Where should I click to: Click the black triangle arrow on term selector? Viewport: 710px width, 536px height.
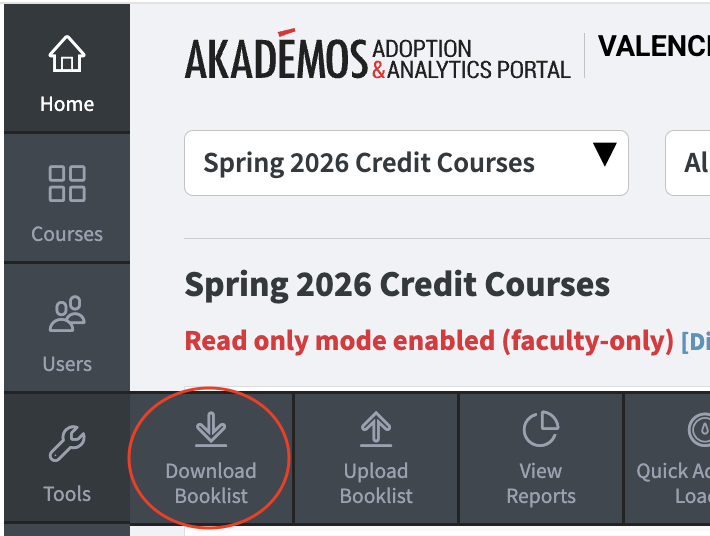click(604, 155)
